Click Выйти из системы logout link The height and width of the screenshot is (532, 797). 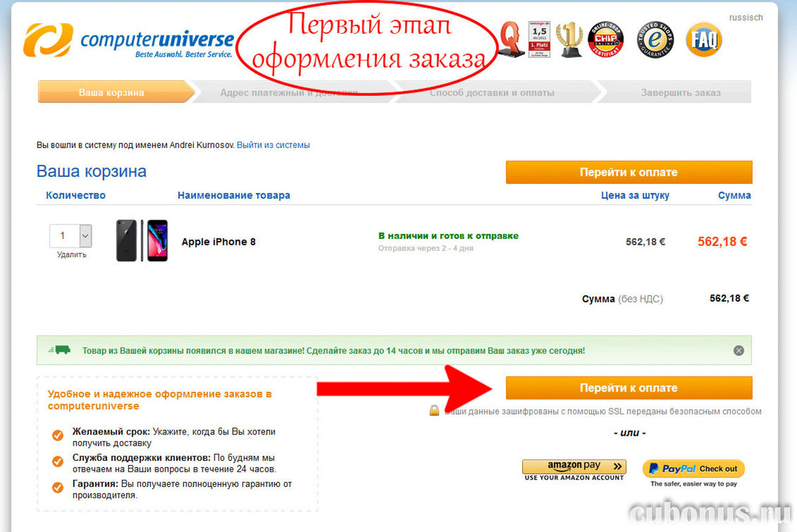[273, 145]
